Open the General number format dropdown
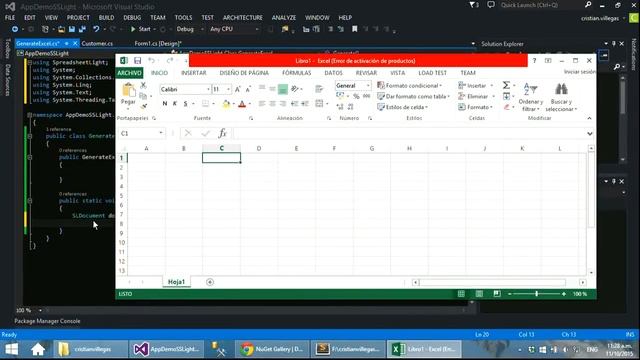 [368, 86]
